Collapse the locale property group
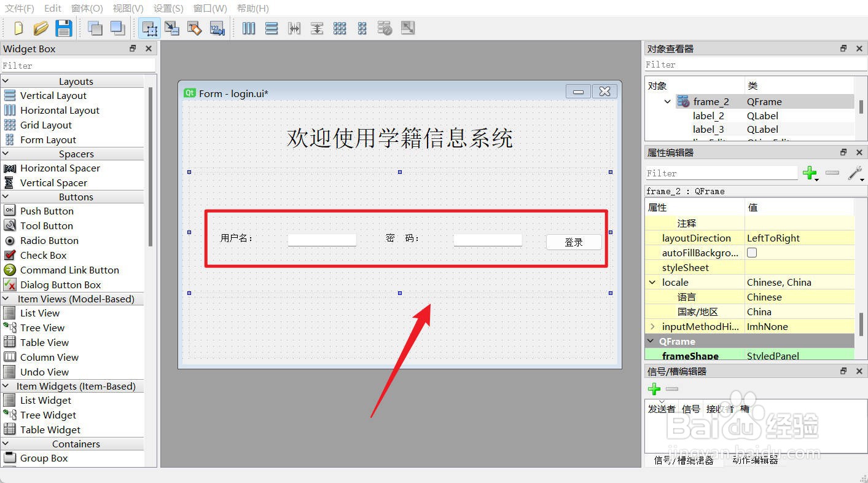The width and height of the screenshot is (868, 483). 652,282
